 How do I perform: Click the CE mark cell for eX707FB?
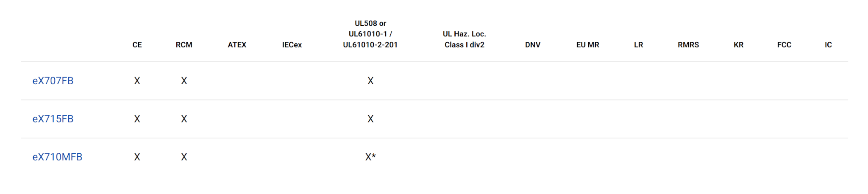pos(137,81)
